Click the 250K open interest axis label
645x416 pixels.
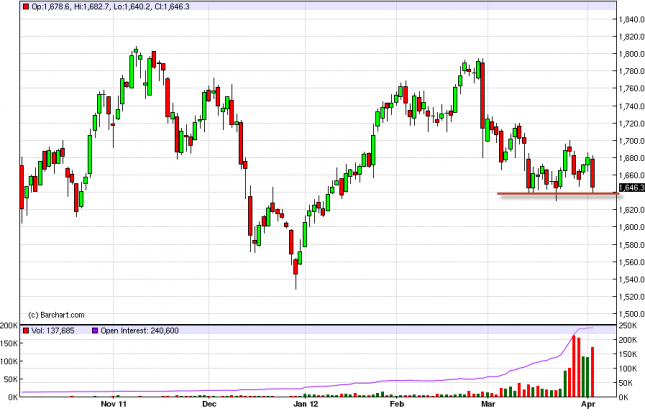point(629,326)
